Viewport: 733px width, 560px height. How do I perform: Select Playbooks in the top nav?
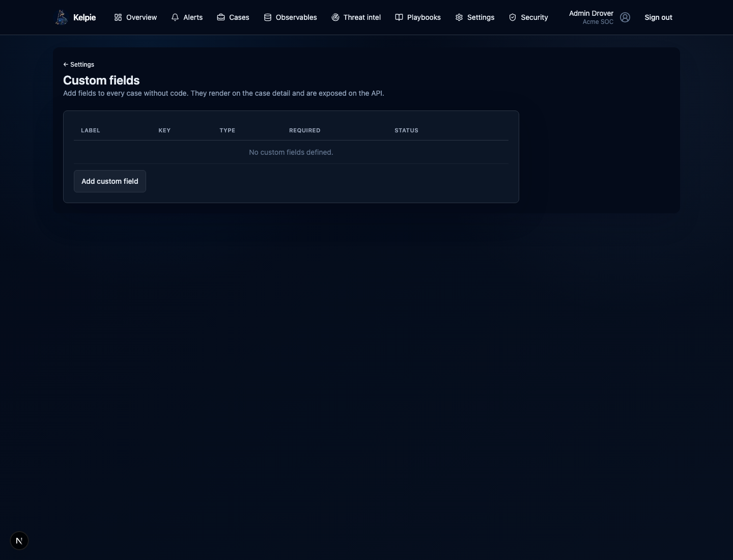click(418, 17)
